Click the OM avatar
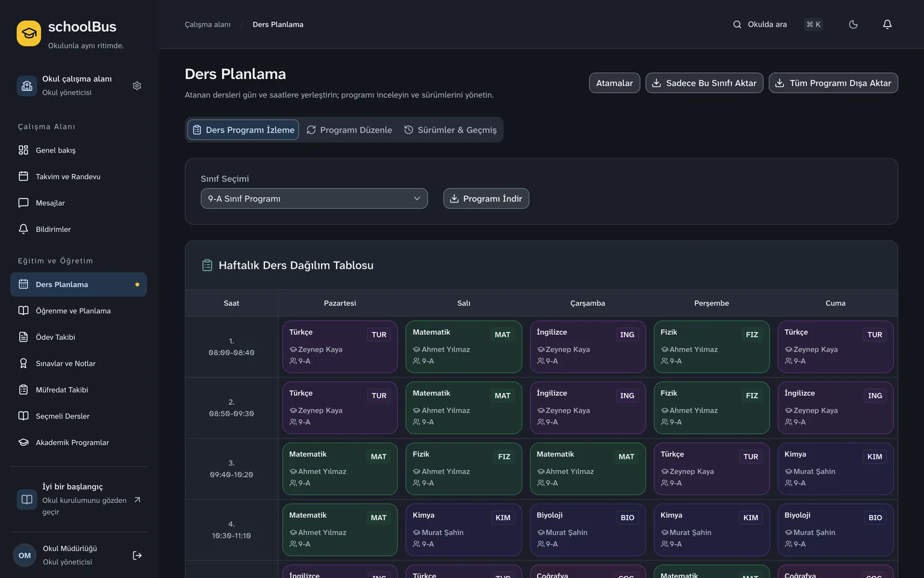This screenshot has width=924, height=578. point(25,555)
